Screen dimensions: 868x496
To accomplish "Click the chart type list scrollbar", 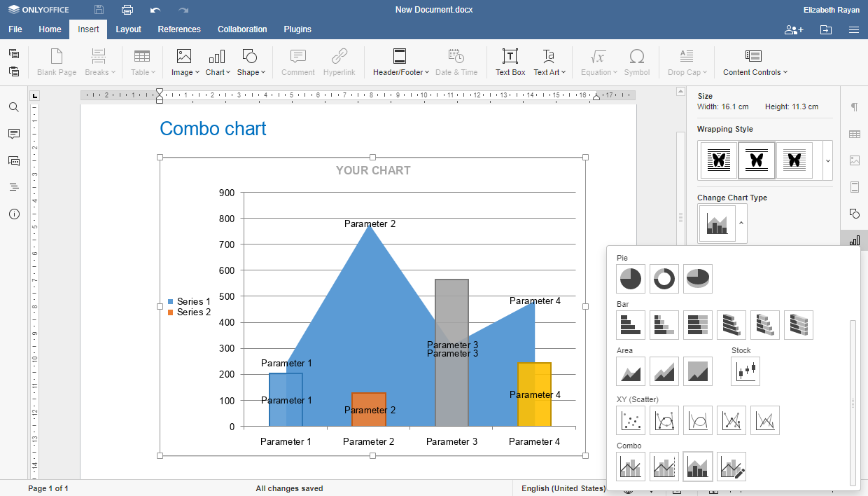I will click(x=853, y=403).
